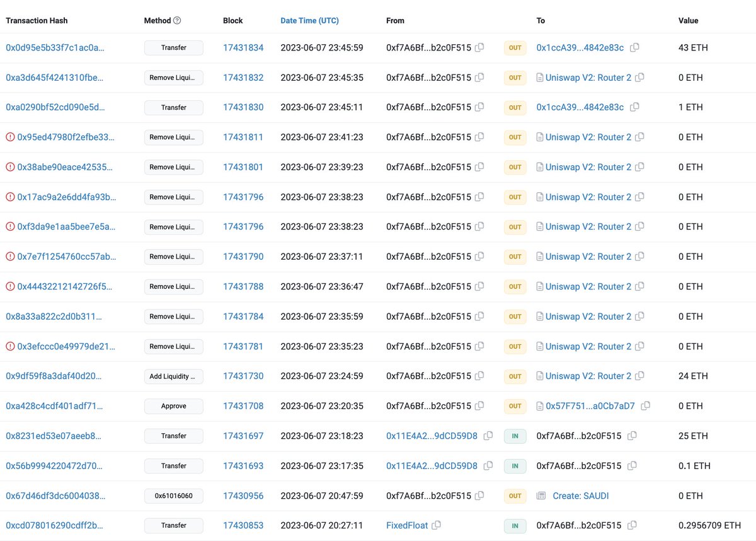Copy From address in block 17431834 row
Viewport: 756px width, 541px height.
tap(479, 47)
